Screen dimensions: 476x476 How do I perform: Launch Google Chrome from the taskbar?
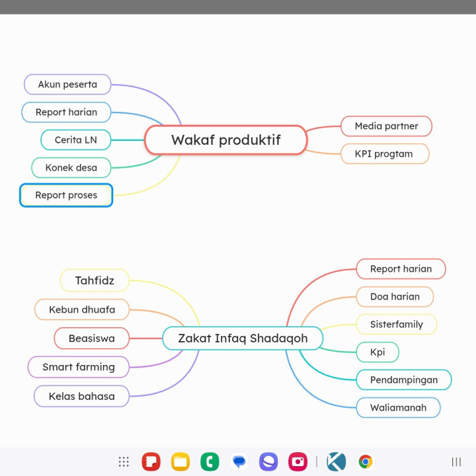tap(366, 461)
